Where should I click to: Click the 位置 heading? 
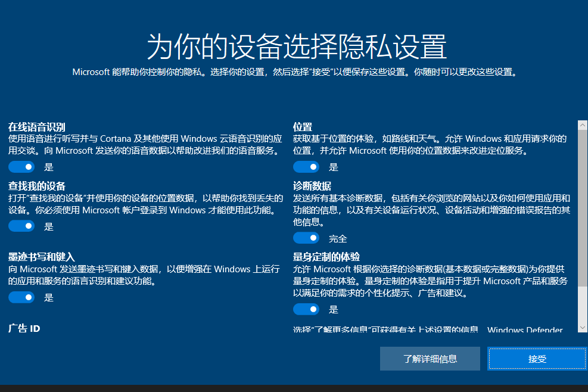302,127
